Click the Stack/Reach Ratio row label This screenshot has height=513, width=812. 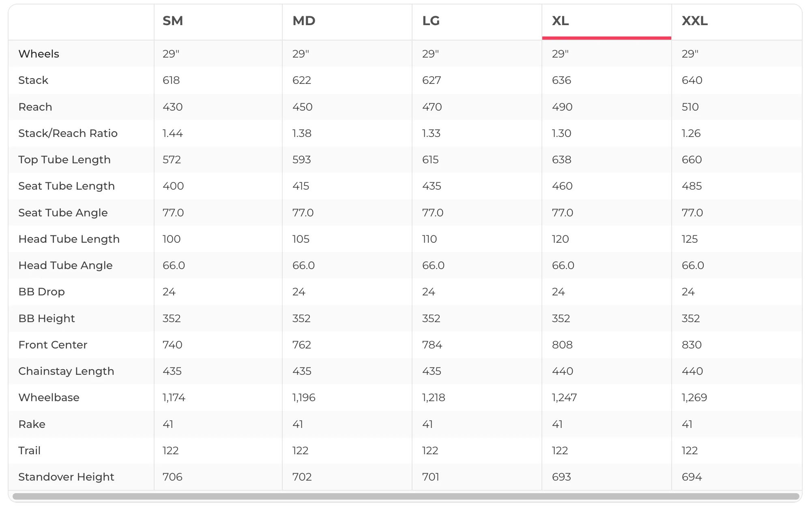pos(68,133)
